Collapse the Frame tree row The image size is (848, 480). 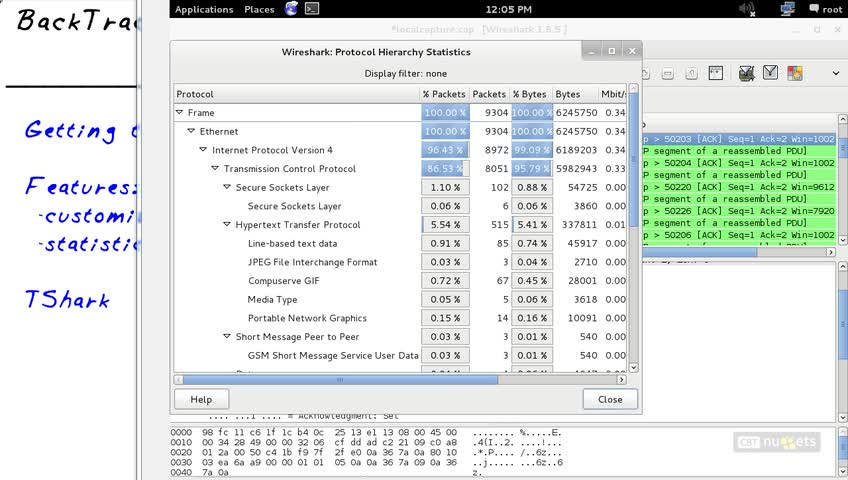click(x=180, y=112)
